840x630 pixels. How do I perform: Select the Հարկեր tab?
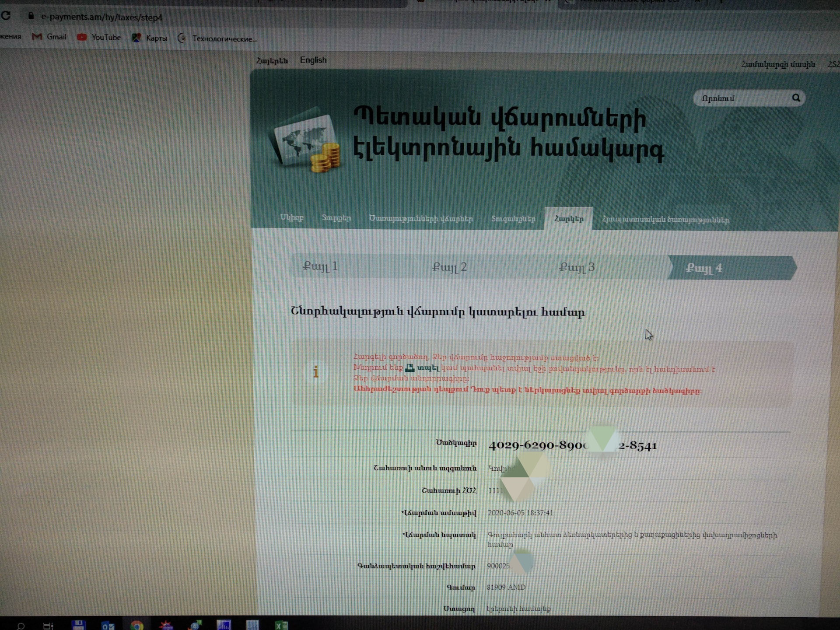[x=568, y=219]
